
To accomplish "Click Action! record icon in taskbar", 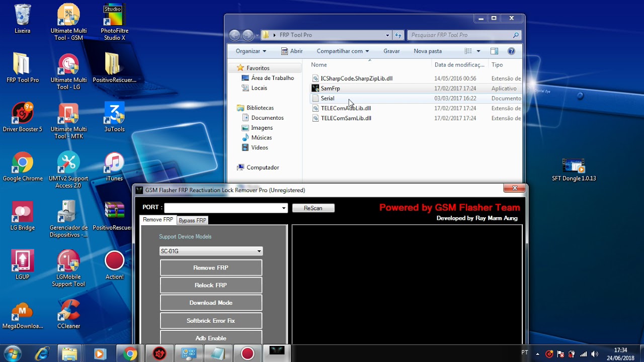I will pos(248,354).
